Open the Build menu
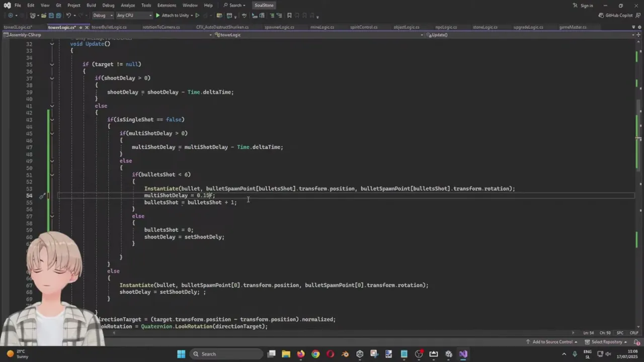644x362 pixels. tap(91, 6)
